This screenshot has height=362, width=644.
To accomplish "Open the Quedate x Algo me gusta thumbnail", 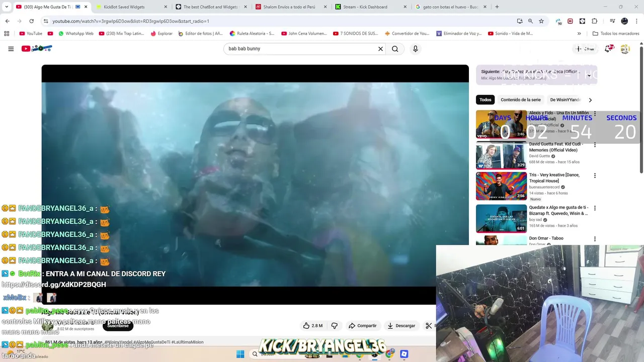I will pos(501,218).
